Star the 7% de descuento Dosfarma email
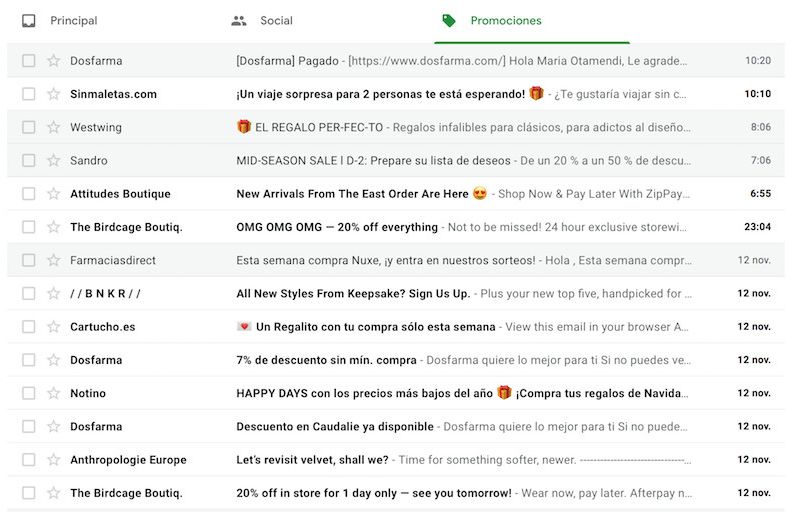786x512 pixels. pyautogui.click(x=54, y=360)
